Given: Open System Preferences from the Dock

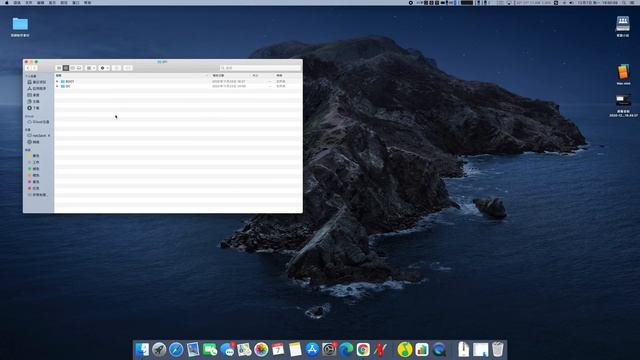Looking at the screenshot, I should pyautogui.click(x=329, y=349).
